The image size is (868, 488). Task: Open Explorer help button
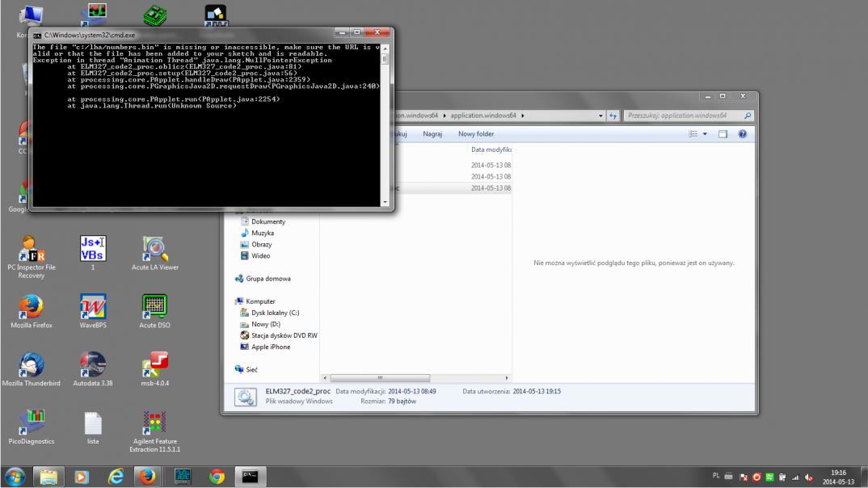741,134
